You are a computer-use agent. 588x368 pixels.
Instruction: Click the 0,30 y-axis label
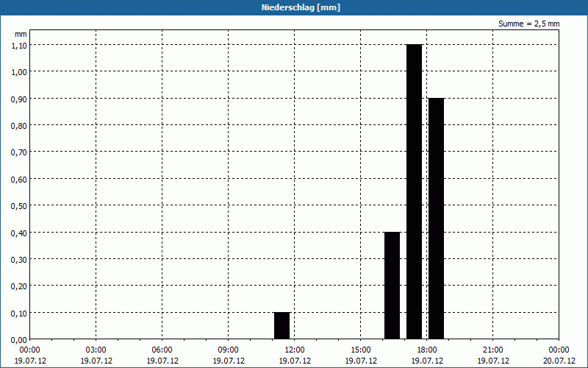point(19,260)
